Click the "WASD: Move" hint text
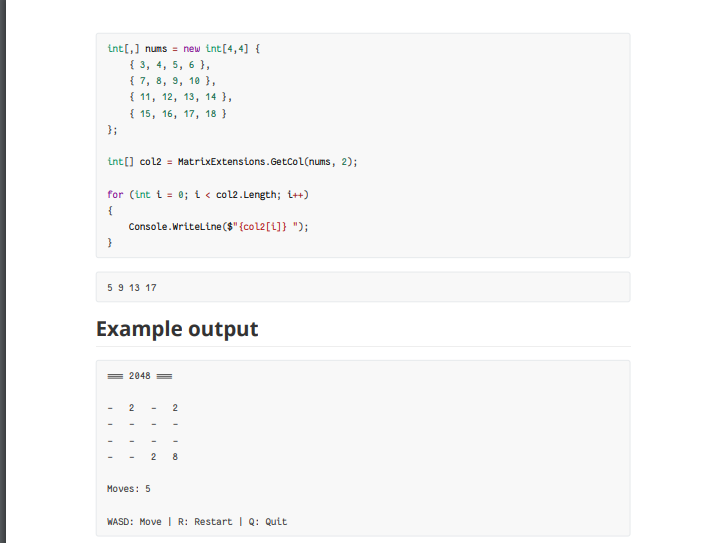 coord(134,521)
